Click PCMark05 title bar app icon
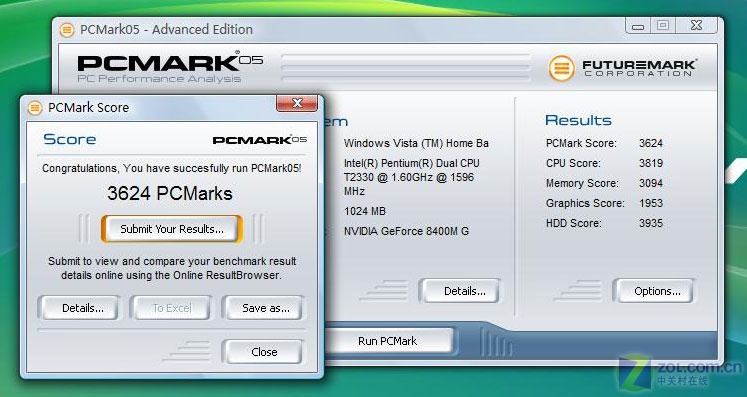 click(67, 30)
